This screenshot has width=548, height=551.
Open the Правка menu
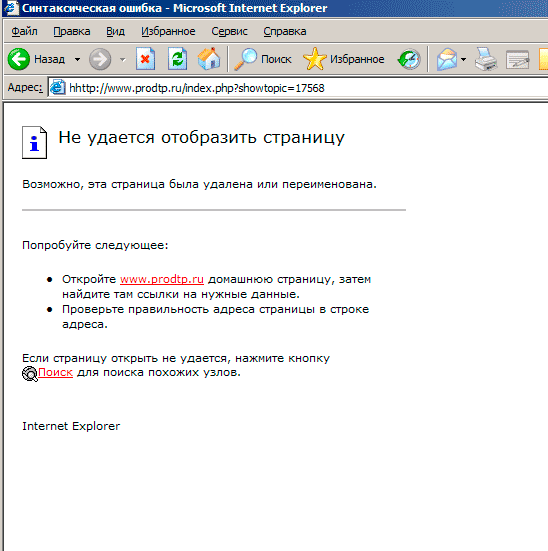coord(72,31)
